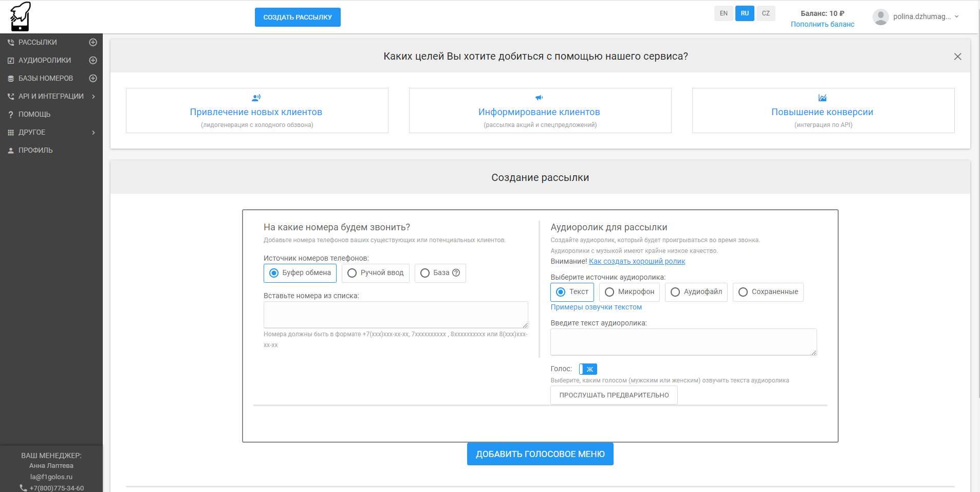Click the megaphone icon above Информирование клиентов

pos(539,98)
